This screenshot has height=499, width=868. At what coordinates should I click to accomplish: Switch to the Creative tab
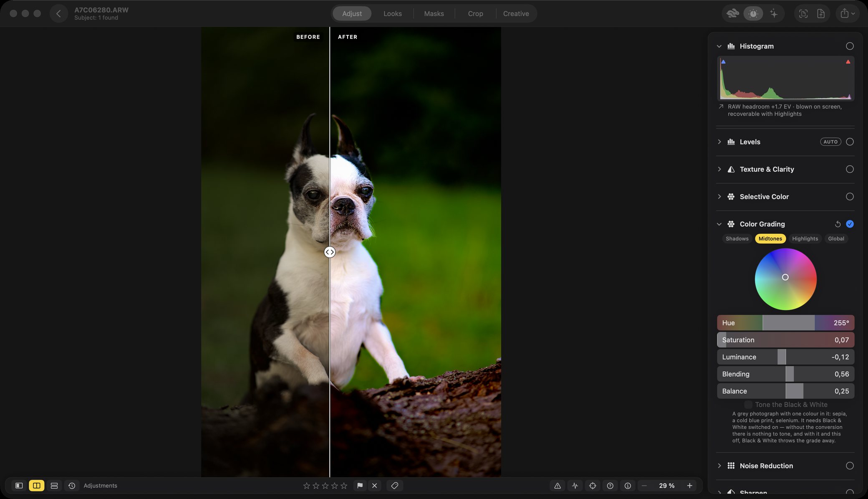coord(516,13)
